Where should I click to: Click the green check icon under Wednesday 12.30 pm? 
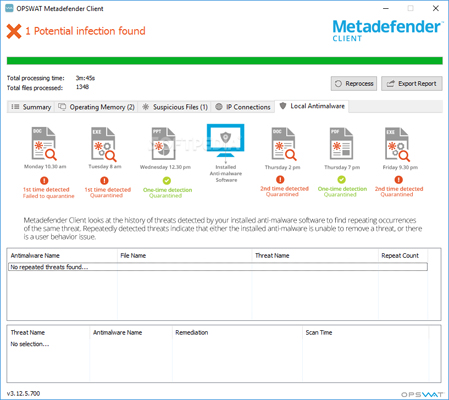pyautogui.click(x=167, y=180)
